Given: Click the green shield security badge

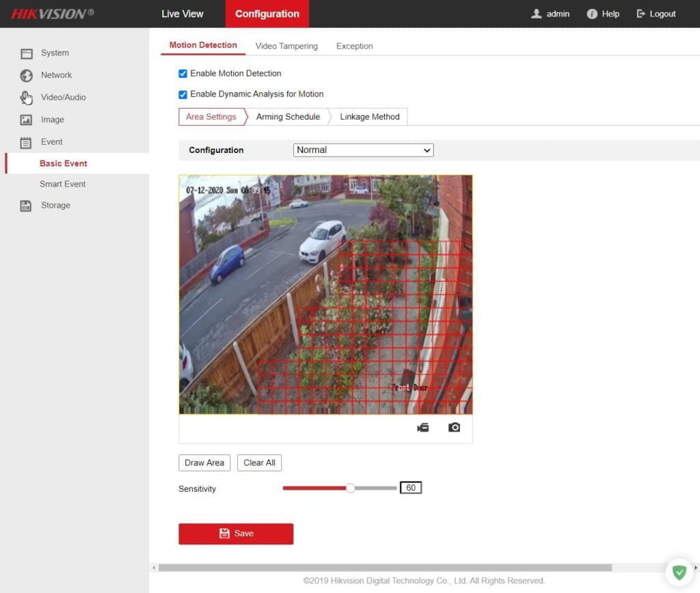Looking at the screenshot, I should click(679, 573).
